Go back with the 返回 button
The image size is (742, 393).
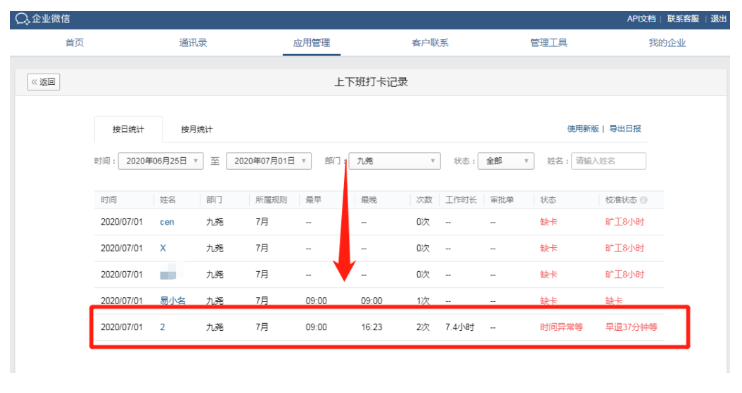pos(44,82)
